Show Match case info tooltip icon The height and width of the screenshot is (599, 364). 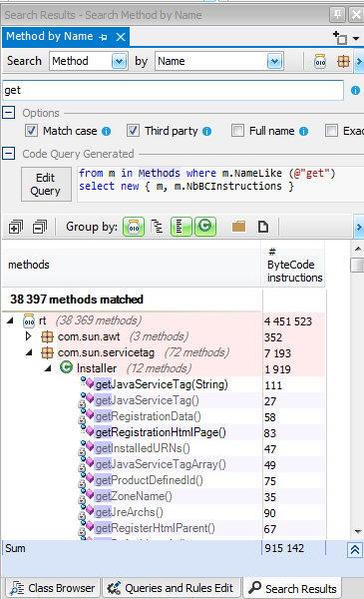106,132
